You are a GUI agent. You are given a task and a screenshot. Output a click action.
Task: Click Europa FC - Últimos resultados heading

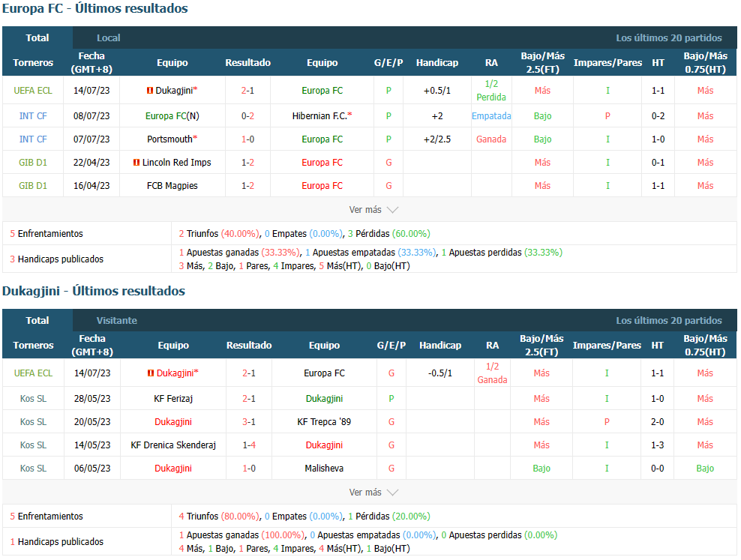pyautogui.click(x=95, y=8)
